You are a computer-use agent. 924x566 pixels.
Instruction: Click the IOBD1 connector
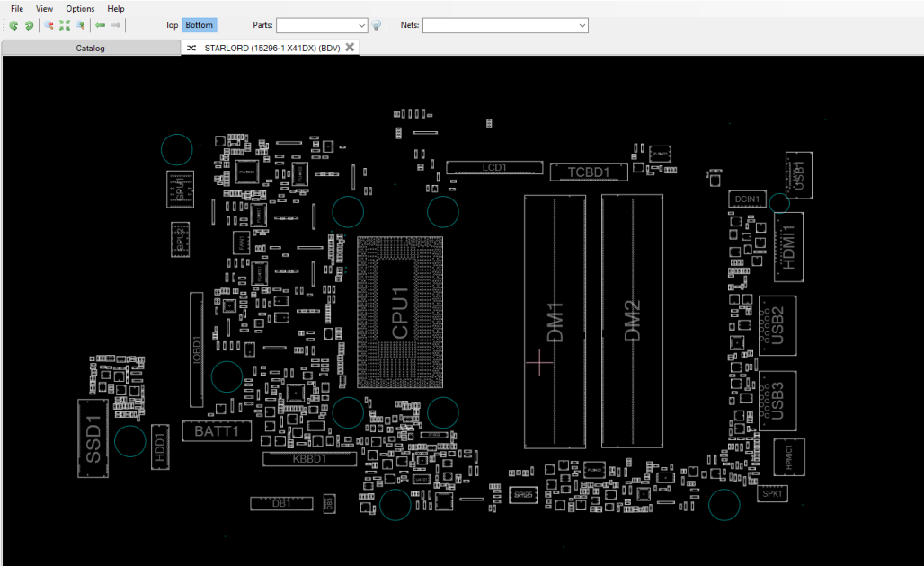pos(197,349)
